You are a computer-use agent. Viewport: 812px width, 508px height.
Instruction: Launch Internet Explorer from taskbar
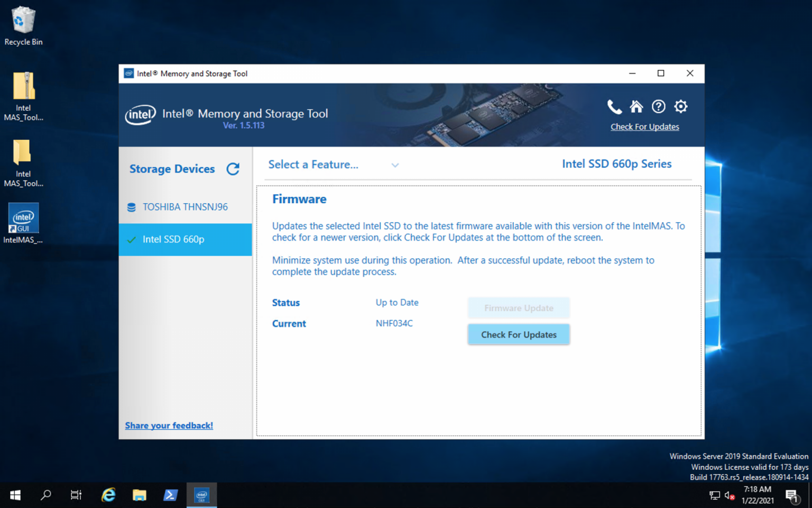[x=108, y=495]
